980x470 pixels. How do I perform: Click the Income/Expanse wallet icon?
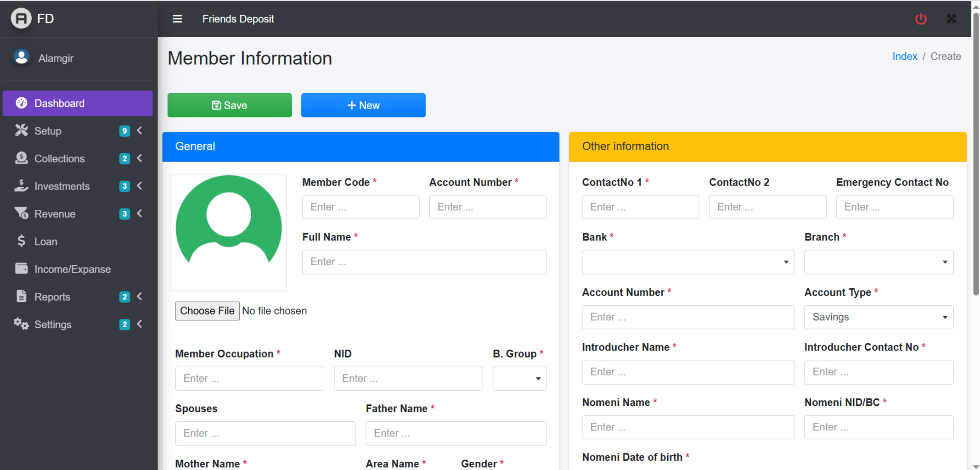pos(21,269)
